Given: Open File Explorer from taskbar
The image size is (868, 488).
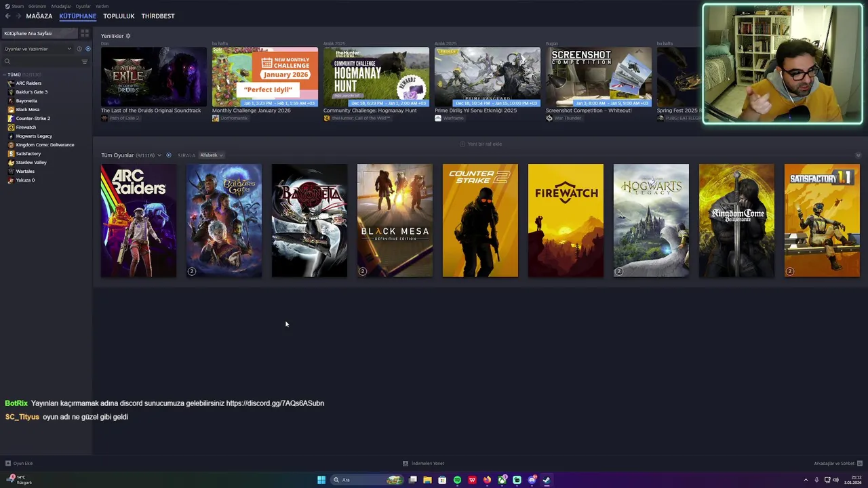Looking at the screenshot, I should [427, 480].
